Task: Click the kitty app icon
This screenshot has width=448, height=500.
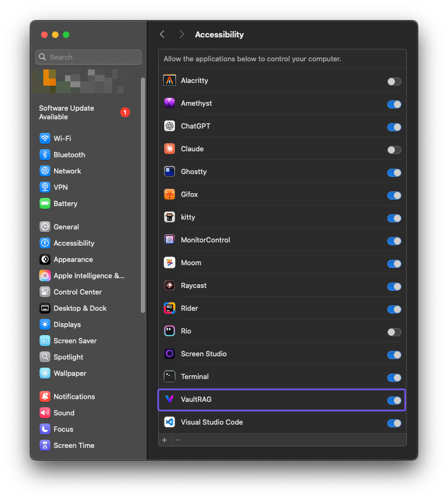Action: [170, 217]
